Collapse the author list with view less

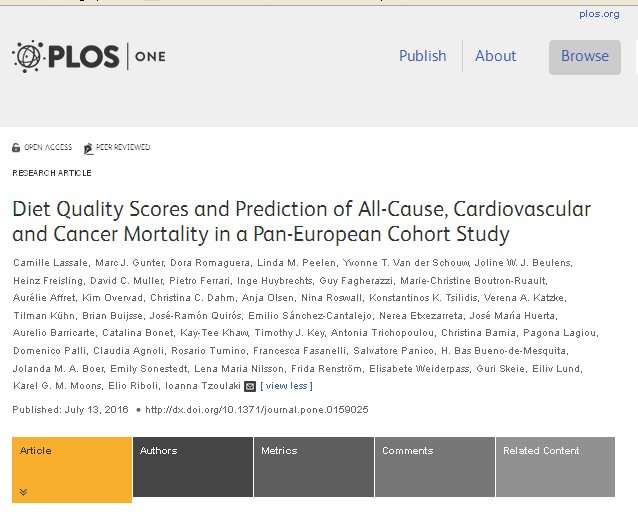tap(286, 386)
